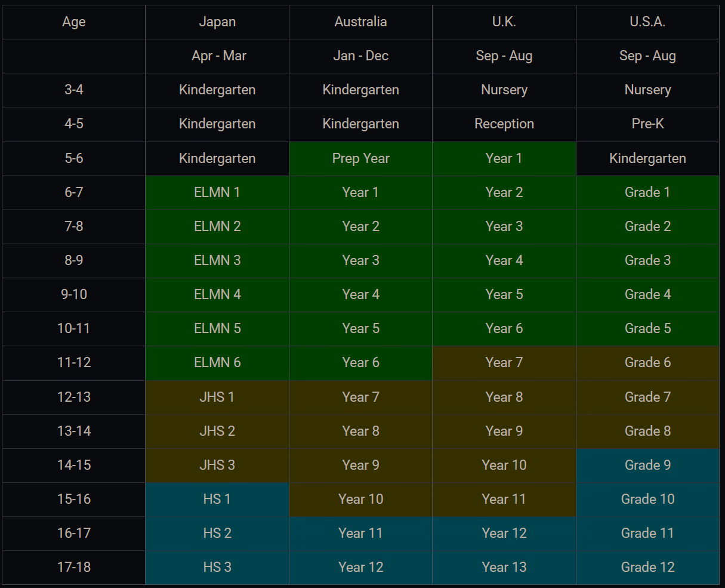Screen dimensions: 725x588
Task: Click the Grade 9 cell
Action: click(x=647, y=466)
